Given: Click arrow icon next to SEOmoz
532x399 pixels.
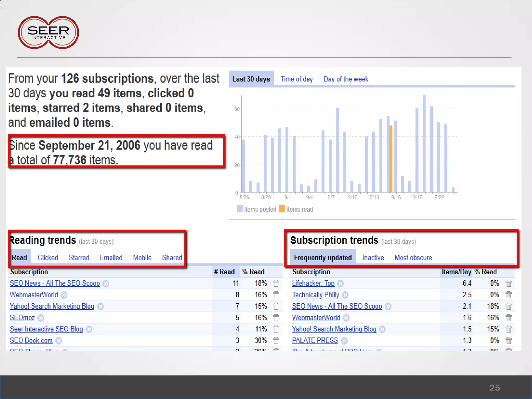Looking at the screenshot, I should pyautogui.click(x=41, y=318).
